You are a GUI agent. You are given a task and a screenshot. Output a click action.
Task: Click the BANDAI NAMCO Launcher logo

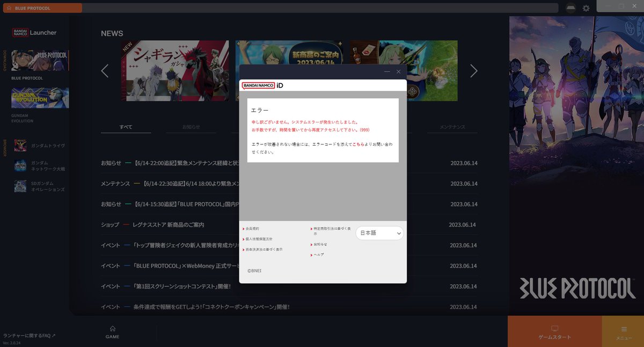(34, 33)
